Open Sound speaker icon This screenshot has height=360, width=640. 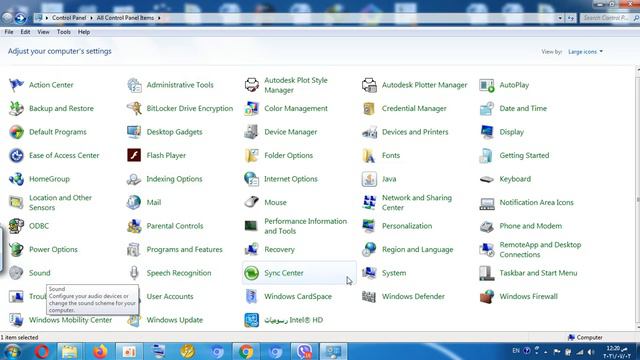pos(16,273)
